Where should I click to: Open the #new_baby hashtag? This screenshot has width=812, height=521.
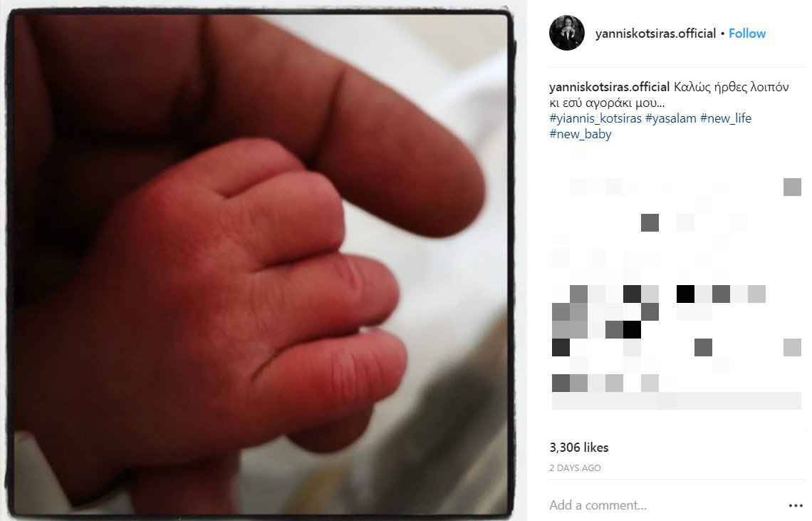[x=581, y=134]
